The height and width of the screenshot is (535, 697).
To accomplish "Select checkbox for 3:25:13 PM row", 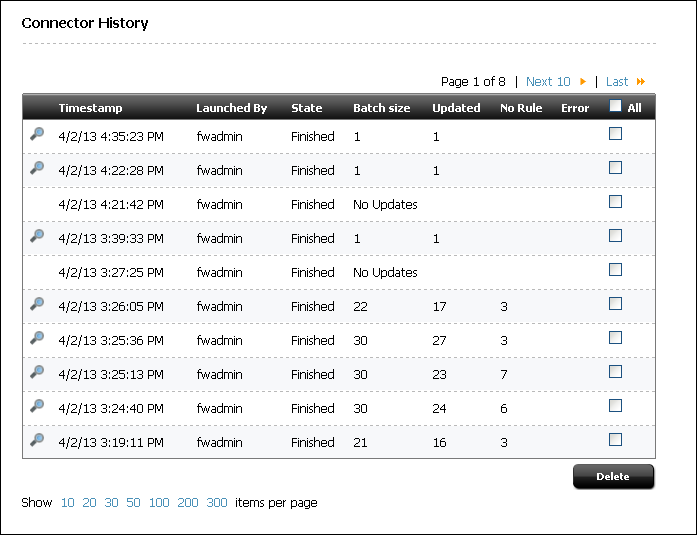I will (x=615, y=371).
